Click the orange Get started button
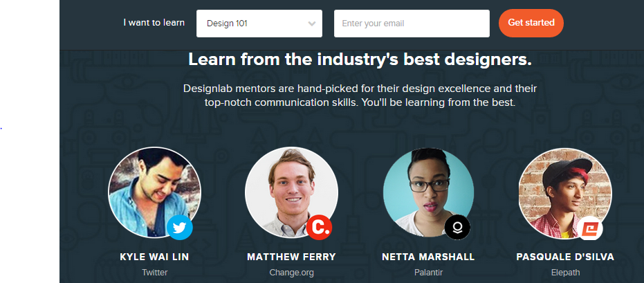Screen dimensions: 644x283 531,23
